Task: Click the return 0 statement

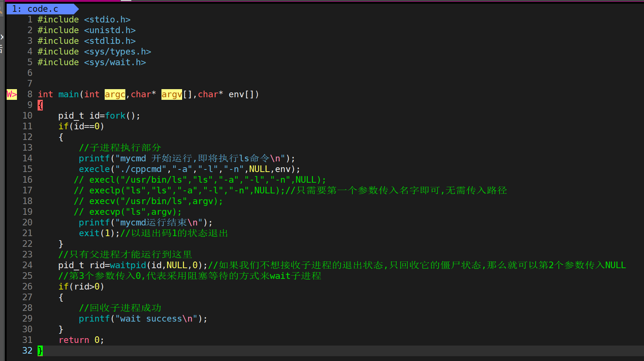Action: pos(81,340)
